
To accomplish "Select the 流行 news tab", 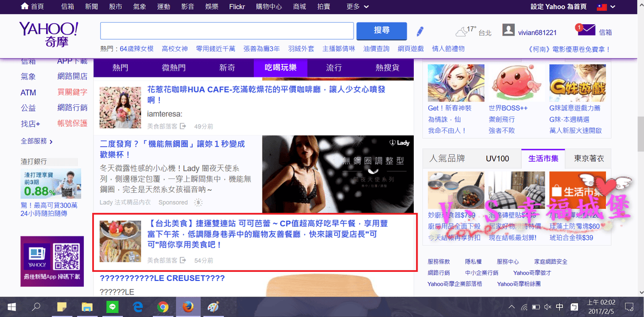I will 334,68.
